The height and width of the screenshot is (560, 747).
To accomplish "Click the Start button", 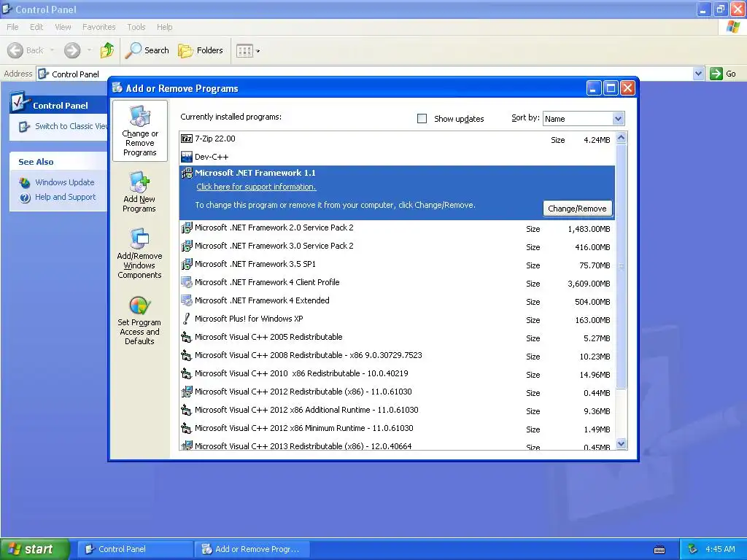I will point(35,549).
